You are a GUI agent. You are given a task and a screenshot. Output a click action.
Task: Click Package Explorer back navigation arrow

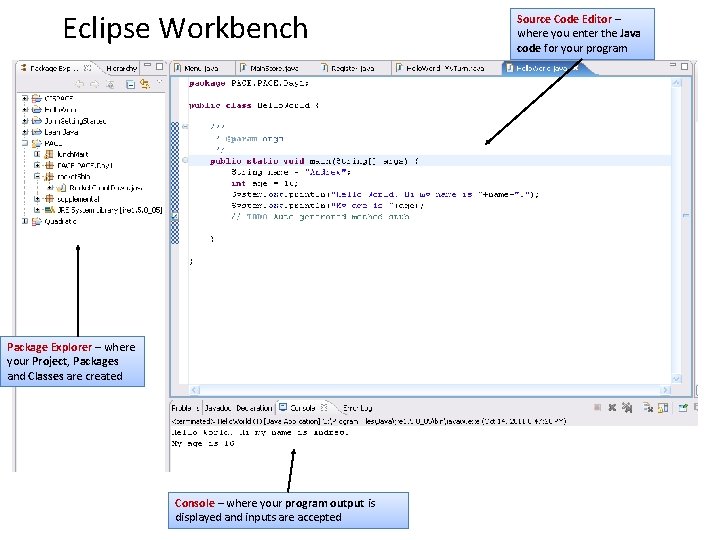coord(79,84)
